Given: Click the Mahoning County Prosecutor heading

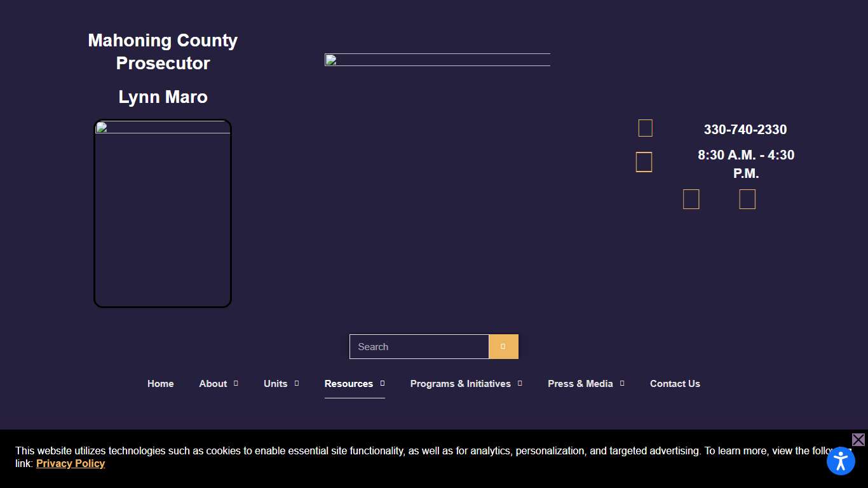Looking at the screenshot, I should 163,51.
